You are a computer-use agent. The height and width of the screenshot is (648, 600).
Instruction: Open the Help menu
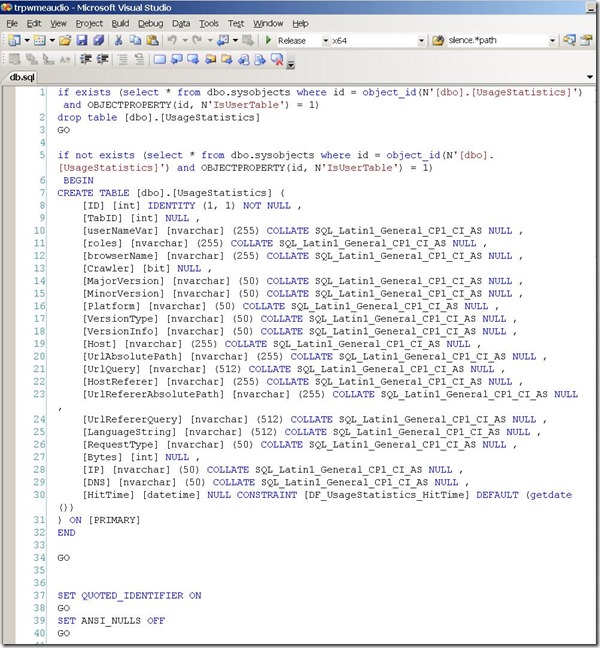coord(300,24)
